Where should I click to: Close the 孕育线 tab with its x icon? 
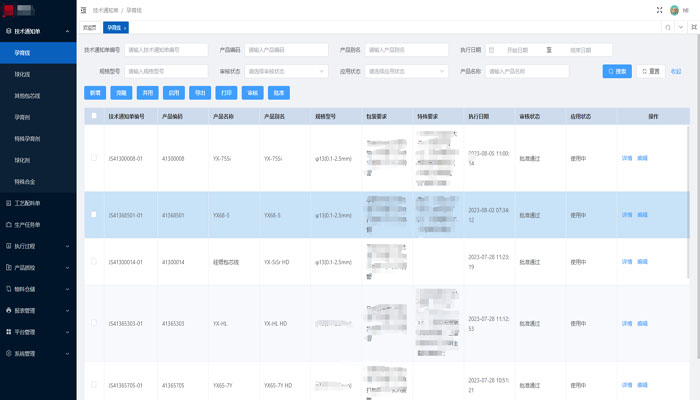(125, 27)
